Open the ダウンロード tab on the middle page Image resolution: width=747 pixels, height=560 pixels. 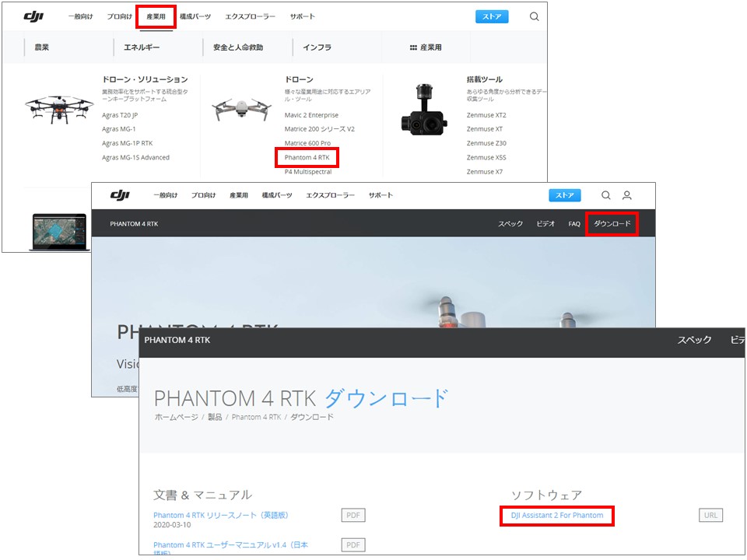[x=612, y=224]
